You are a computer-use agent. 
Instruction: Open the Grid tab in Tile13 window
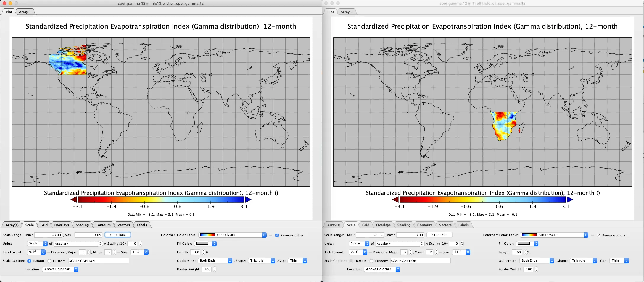click(x=44, y=225)
